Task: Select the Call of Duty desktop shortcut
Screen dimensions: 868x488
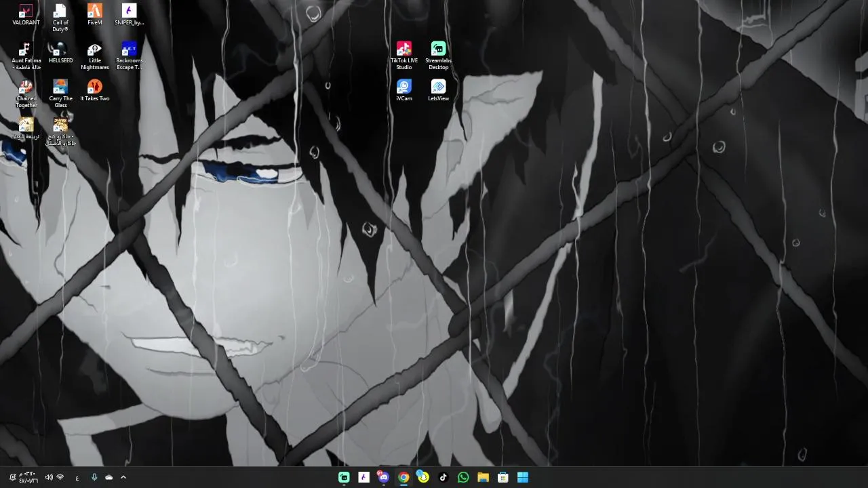Action: pyautogui.click(x=60, y=18)
